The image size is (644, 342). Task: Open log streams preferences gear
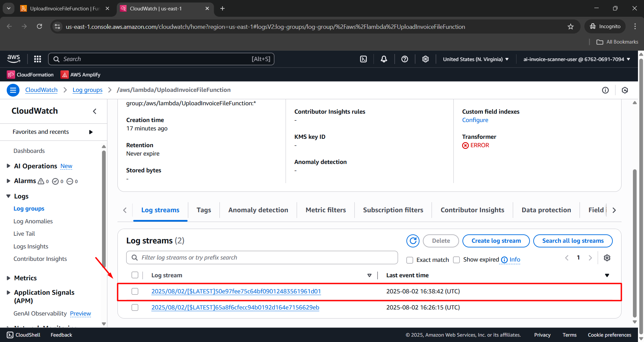tap(607, 258)
